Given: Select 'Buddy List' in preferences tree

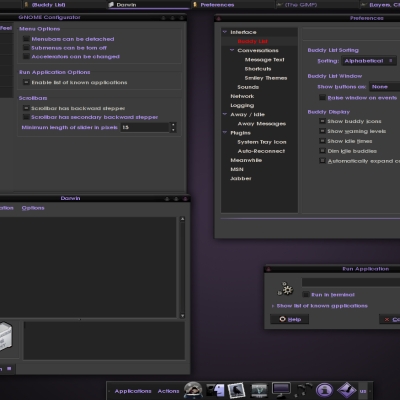Looking at the screenshot, I should tap(253, 41).
